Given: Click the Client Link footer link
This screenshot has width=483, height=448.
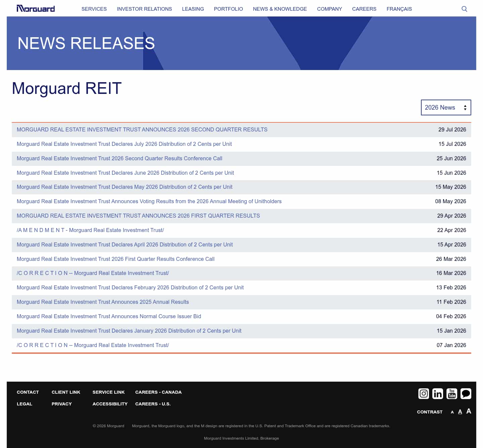Looking at the screenshot, I should [66, 392].
